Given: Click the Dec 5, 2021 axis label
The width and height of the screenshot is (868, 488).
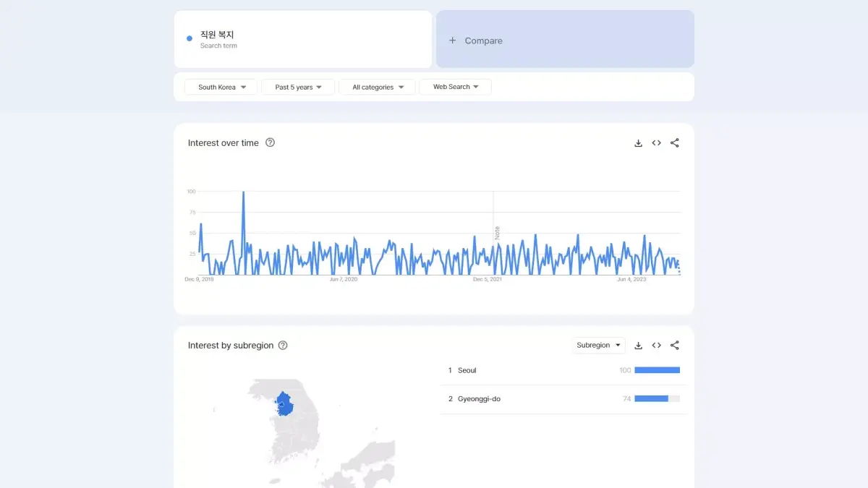Looking at the screenshot, I should [488, 279].
